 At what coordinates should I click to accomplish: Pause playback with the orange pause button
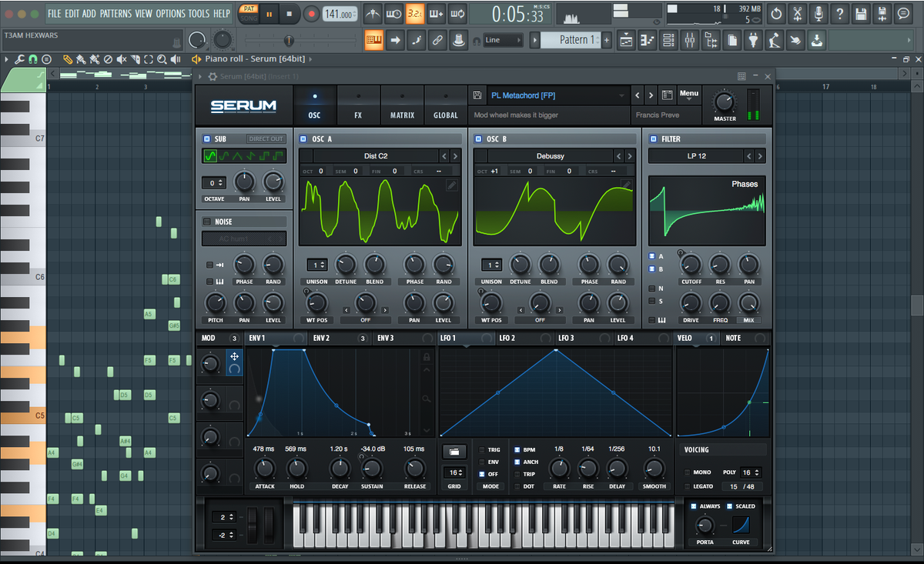(x=270, y=14)
